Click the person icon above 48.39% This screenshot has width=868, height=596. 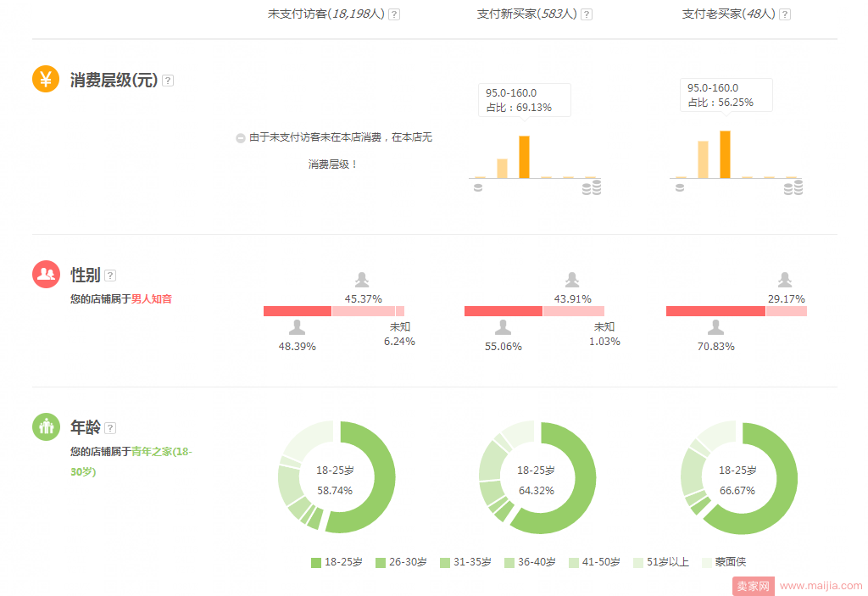[298, 327]
